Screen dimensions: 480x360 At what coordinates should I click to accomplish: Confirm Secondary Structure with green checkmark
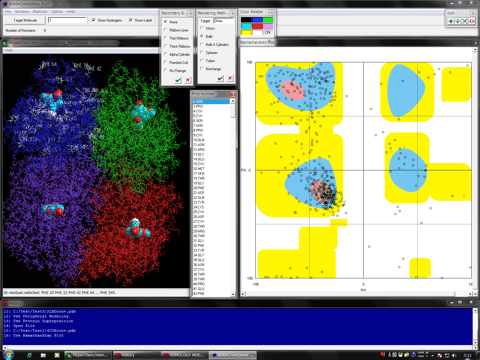[x=178, y=80]
